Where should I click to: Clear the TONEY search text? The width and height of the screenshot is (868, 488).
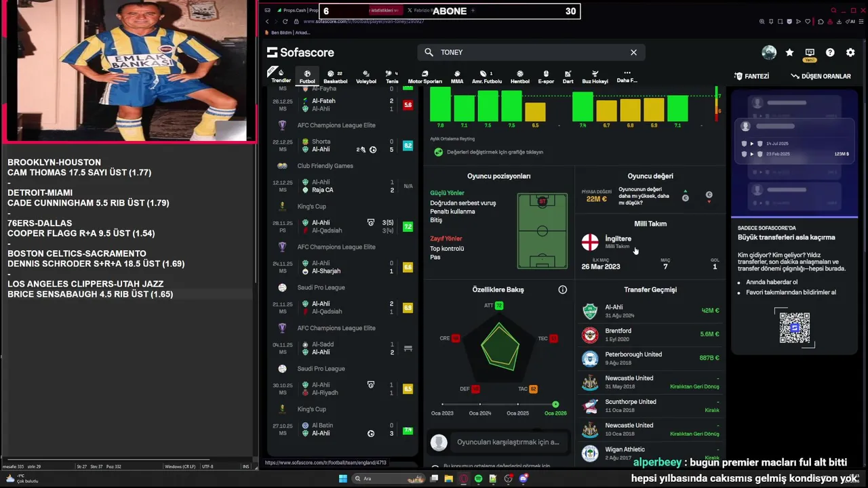pos(633,52)
